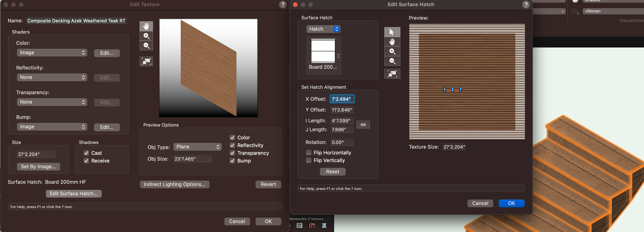The width and height of the screenshot is (644, 232).
Task: Open the Reflectivity shader dropdown
Action: point(52,77)
